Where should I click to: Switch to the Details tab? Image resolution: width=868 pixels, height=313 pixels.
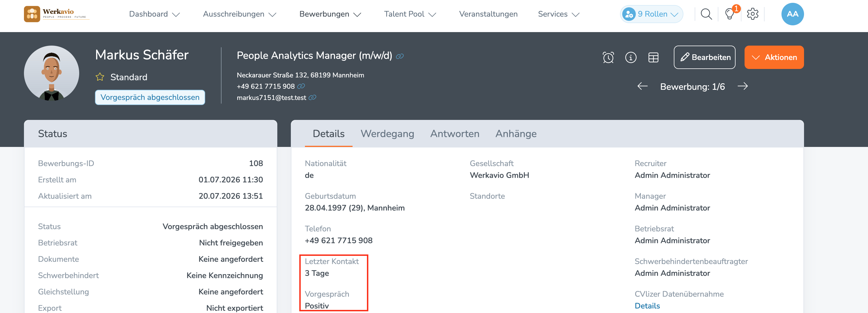click(x=329, y=134)
